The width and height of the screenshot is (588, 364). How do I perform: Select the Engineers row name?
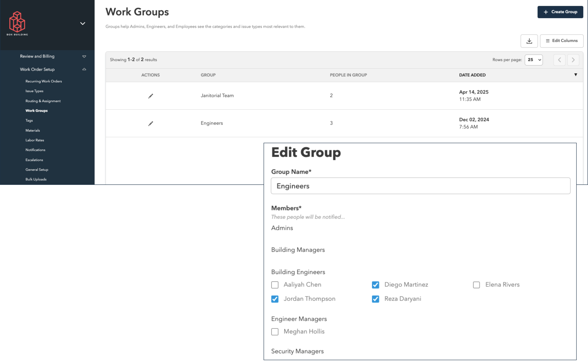pyautogui.click(x=212, y=123)
